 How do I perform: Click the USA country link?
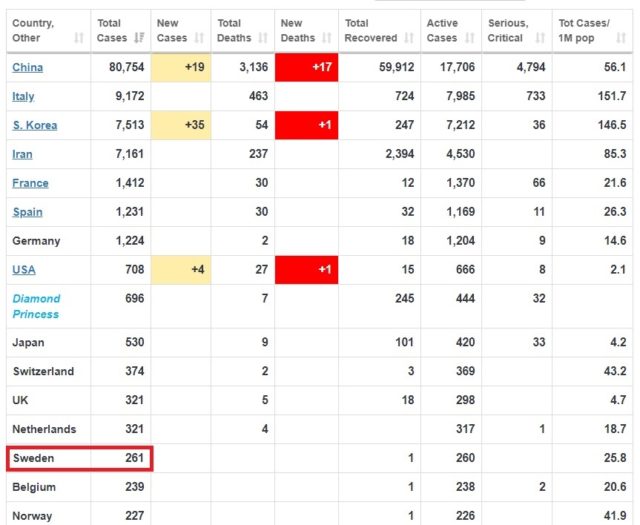(24, 270)
